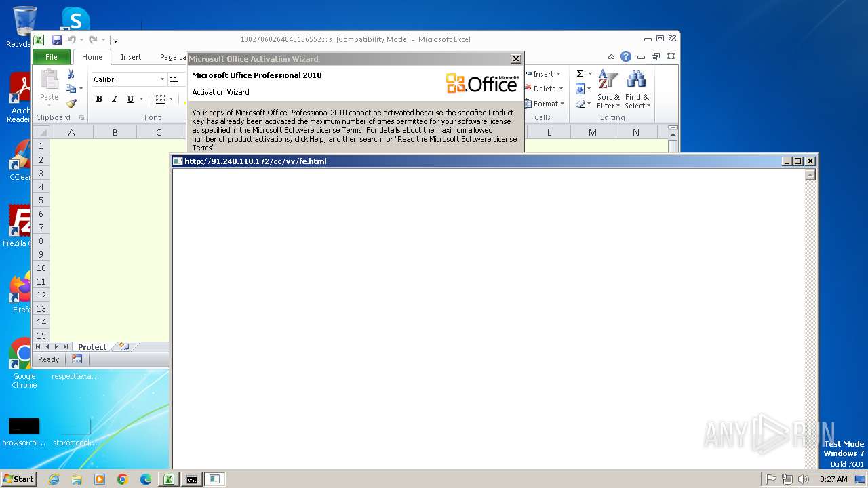Image resolution: width=868 pixels, height=488 pixels.
Task: Toggle underline formatting
Action: pyautogui.click(x=130, y=99)
